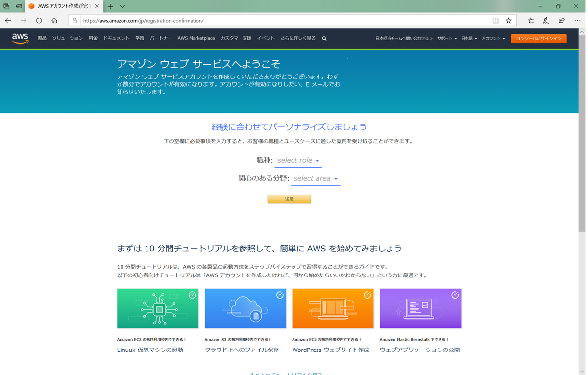Open the select area dropdown
588x375 pixels.
[316, 179]
